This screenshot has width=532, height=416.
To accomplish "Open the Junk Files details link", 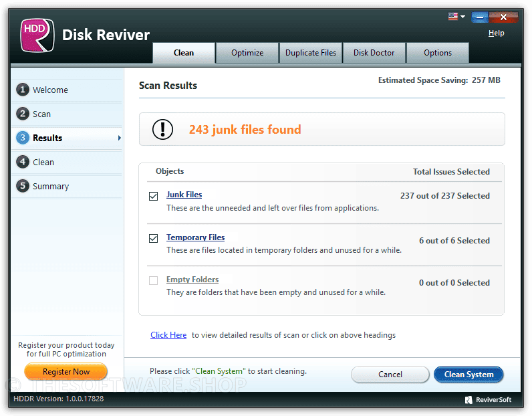I will click(184, 195).
